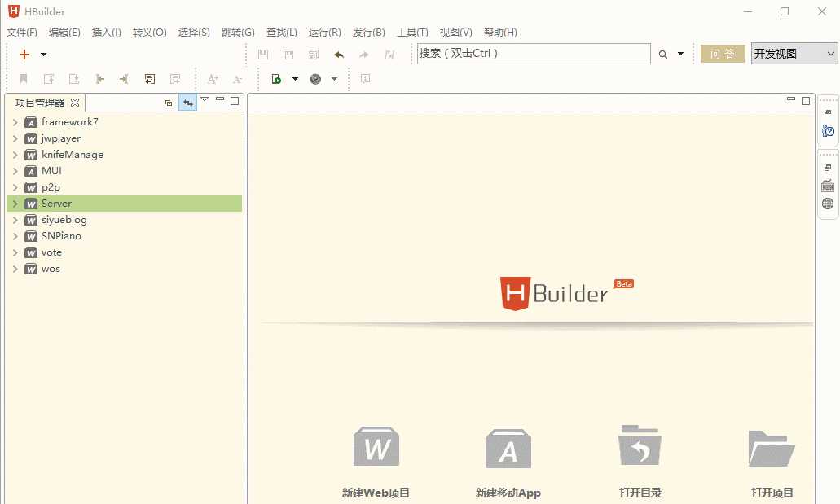This screenshot has width=840, height=504.
Task: Click the increase font size A+ icon
Action: pos(212,79)
